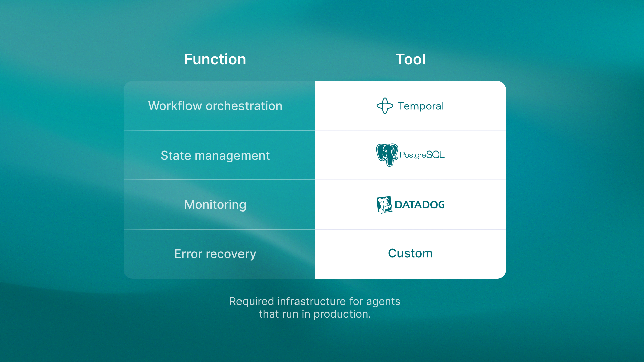Click the Function column header
The image size is (644, 362).
(x=215, y=59)
